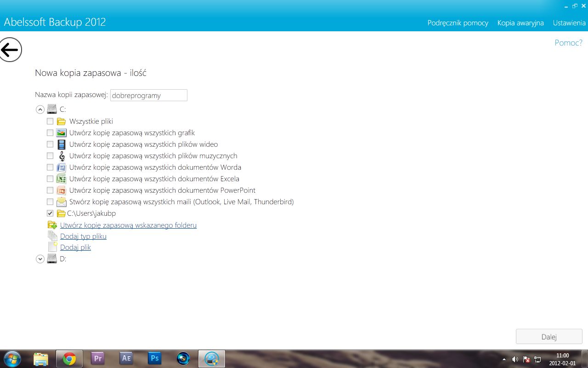This screenshot has width=588, height=368.
Task: Enable backup of all grafik checkbox
Action: 50,133
